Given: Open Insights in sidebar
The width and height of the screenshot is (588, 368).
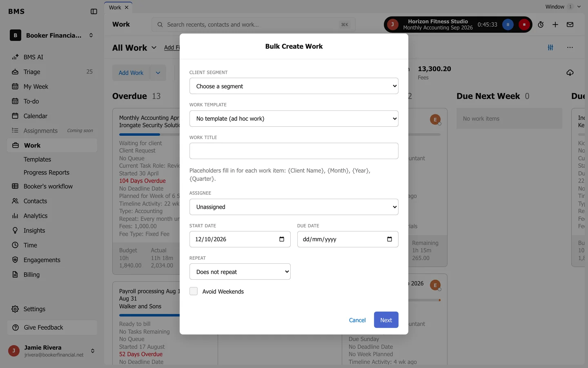Looking at the screenshot, I should [x=52, y=231].
